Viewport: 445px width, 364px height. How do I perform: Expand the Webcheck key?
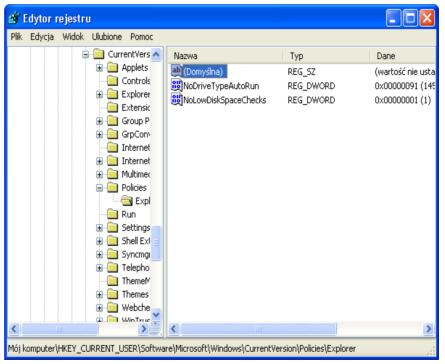pyautogui.click(x=99, y=308)
